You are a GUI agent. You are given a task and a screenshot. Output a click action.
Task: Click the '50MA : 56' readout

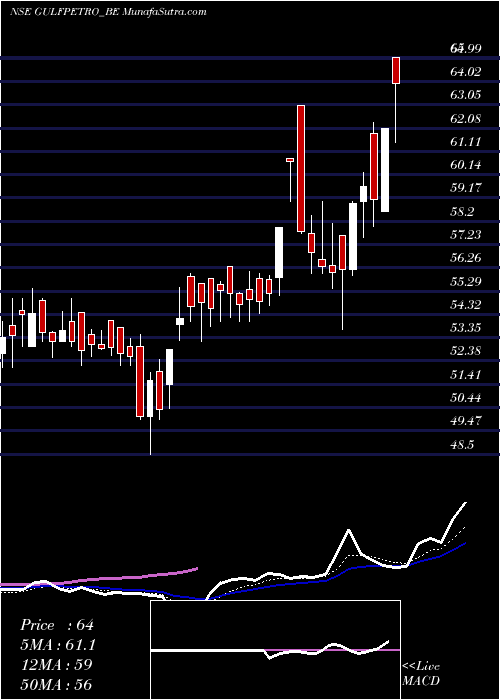click(56, 684)
